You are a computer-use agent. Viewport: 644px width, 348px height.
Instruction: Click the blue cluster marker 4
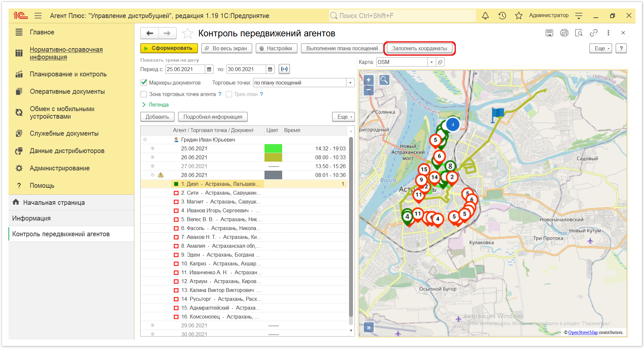pos(453,125)
